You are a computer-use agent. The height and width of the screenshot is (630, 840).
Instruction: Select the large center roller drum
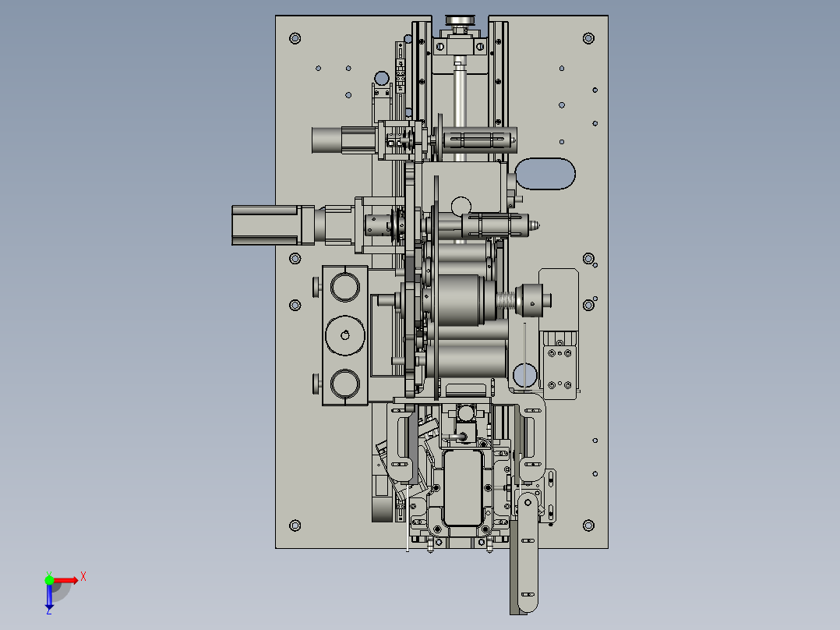click(462, 300)
